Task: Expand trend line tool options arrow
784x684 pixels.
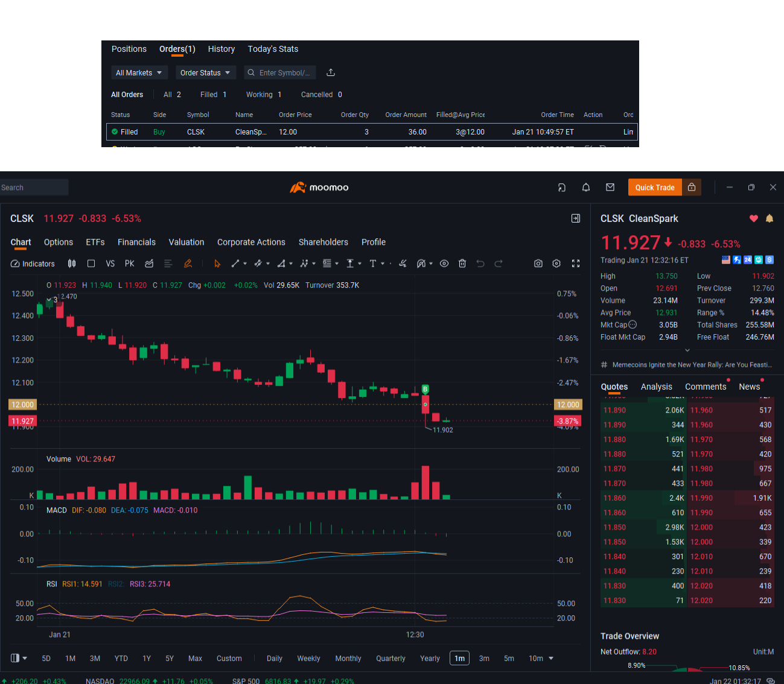Action: 245,264
